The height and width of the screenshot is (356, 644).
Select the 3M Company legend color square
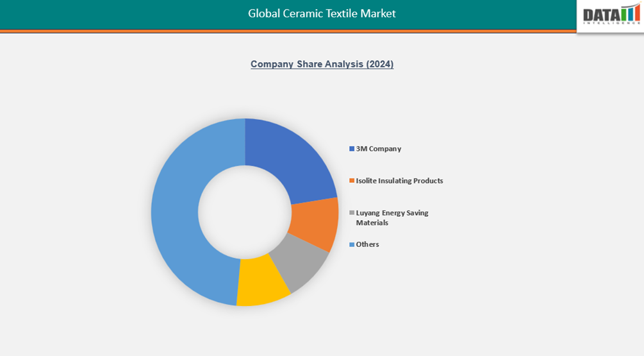pyautogui.click(x=352, y=149)
